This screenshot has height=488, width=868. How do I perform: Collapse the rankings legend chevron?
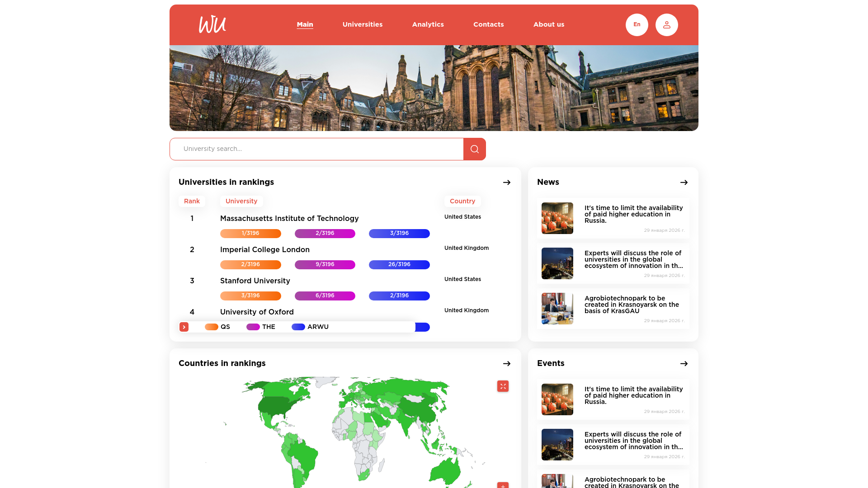[x=184, y=327]
